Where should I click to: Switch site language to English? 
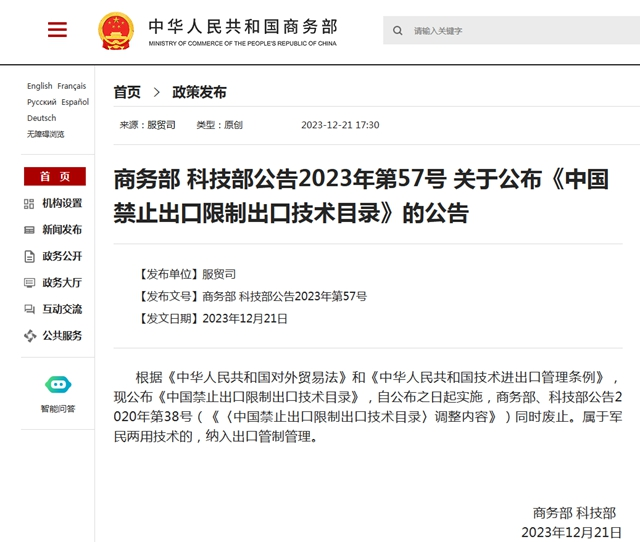(x=40, y=86)
